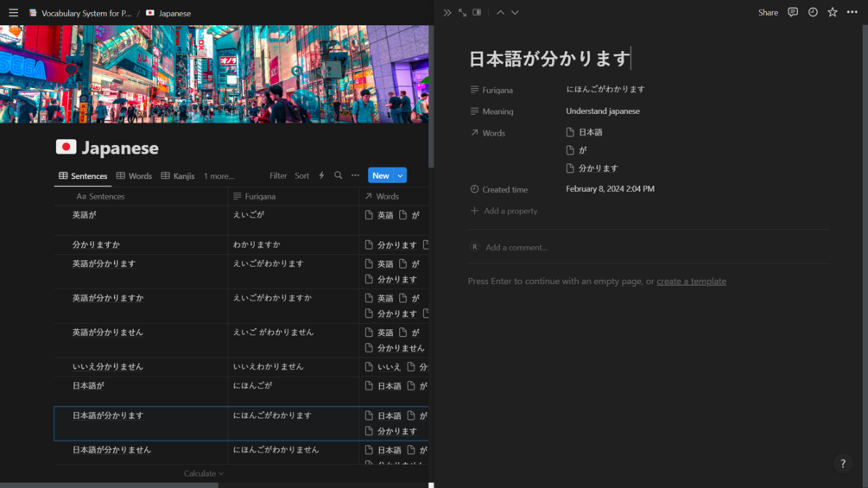Open page in full view with the diagonal arrows icon

point(462,12)
